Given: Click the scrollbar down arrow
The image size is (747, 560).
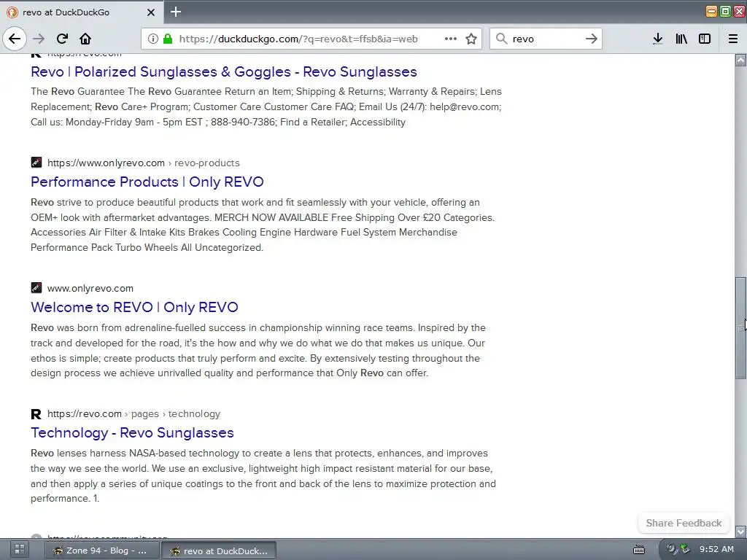Looking at the screenshot, I should 740,532.
